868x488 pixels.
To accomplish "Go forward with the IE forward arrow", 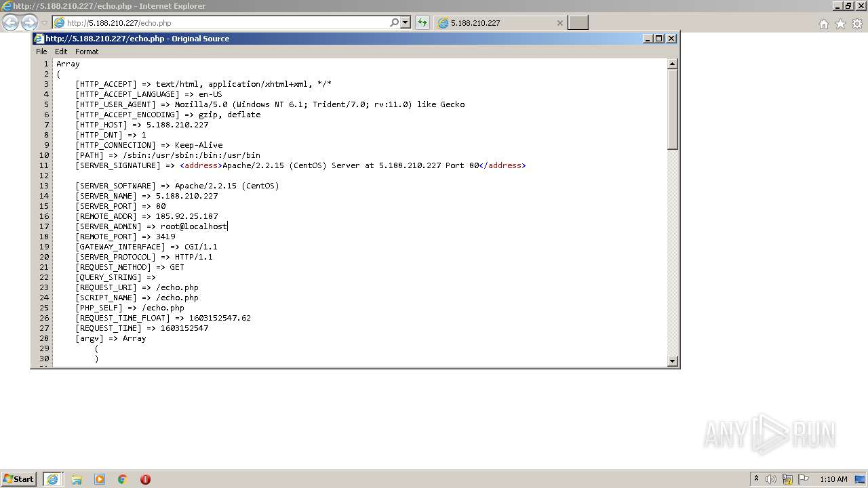I will [29, 22].
